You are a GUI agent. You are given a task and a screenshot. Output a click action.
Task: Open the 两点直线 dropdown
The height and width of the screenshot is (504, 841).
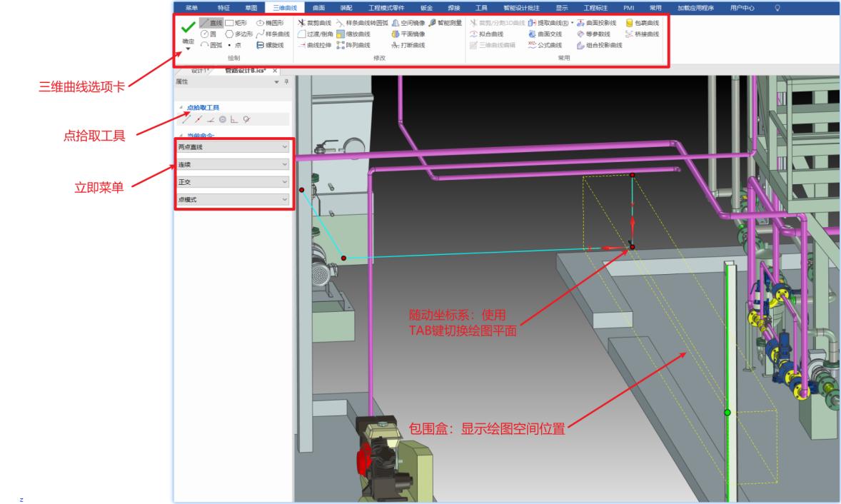click(286, 147)
